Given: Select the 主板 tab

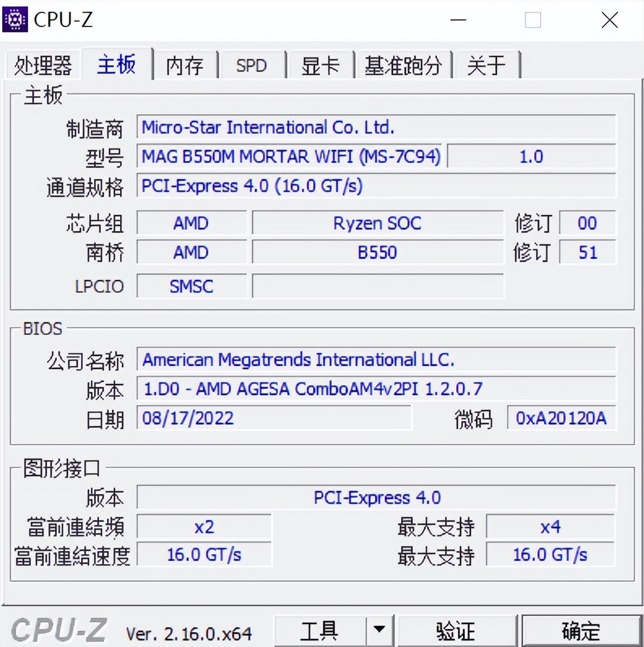Looking at the screenshot, I should pyautogui.click(x=116, y=65).
